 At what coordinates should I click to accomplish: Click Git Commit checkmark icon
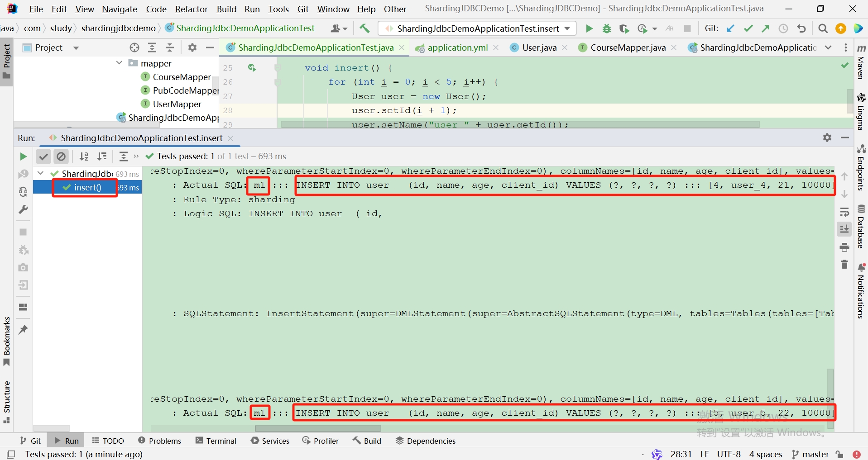pos(748,28)
